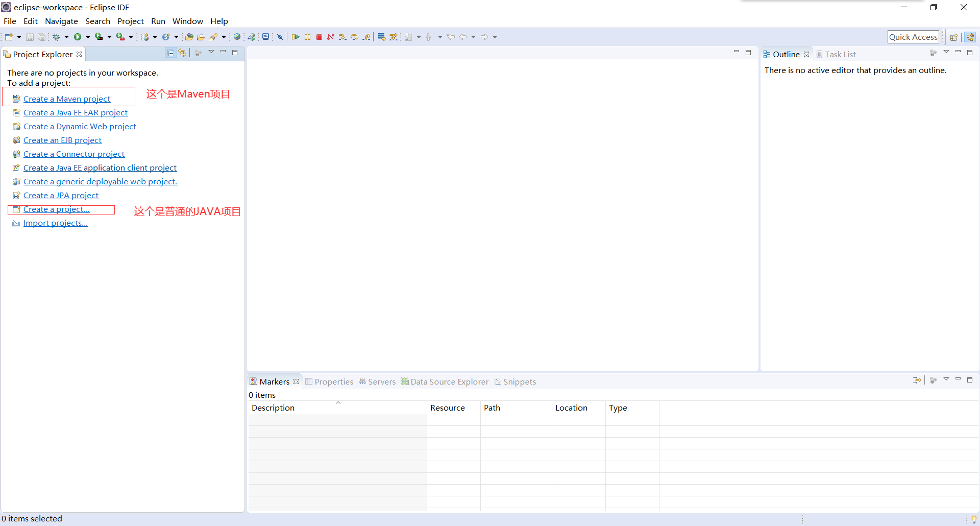Click Create a Maven project link

tap(67, 99)
